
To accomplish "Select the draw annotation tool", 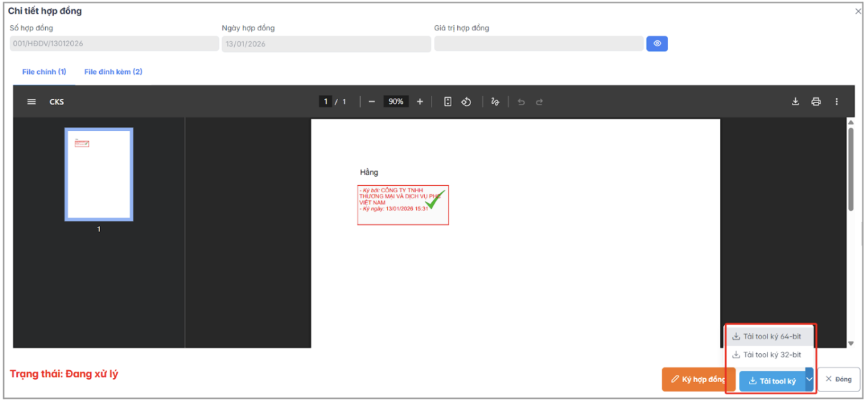I will point(495,102).
